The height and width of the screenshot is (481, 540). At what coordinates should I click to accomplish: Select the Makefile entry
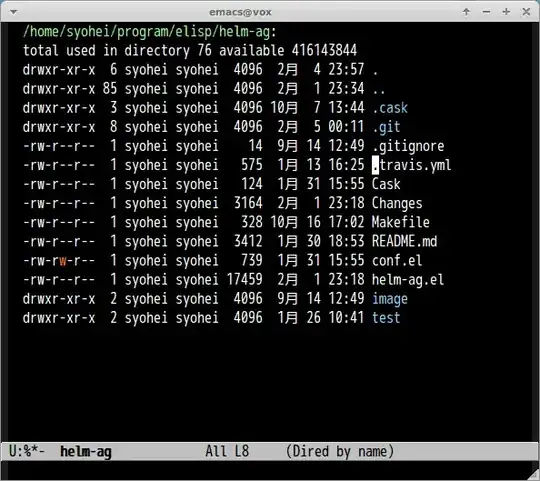tap(401, 222)
